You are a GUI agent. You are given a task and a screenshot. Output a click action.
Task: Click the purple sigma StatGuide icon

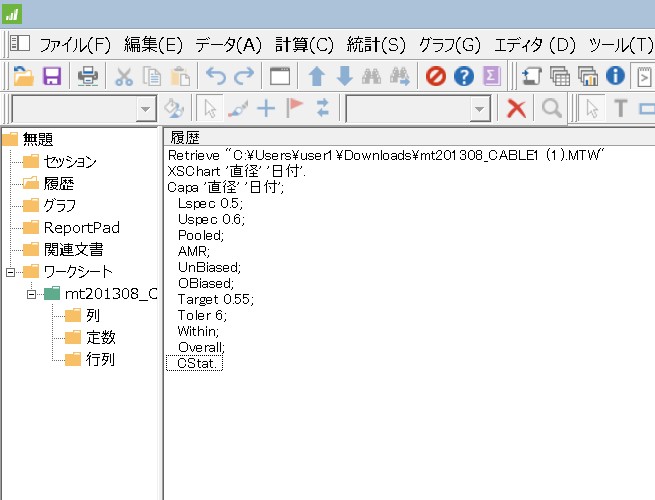tap(492, 76)
